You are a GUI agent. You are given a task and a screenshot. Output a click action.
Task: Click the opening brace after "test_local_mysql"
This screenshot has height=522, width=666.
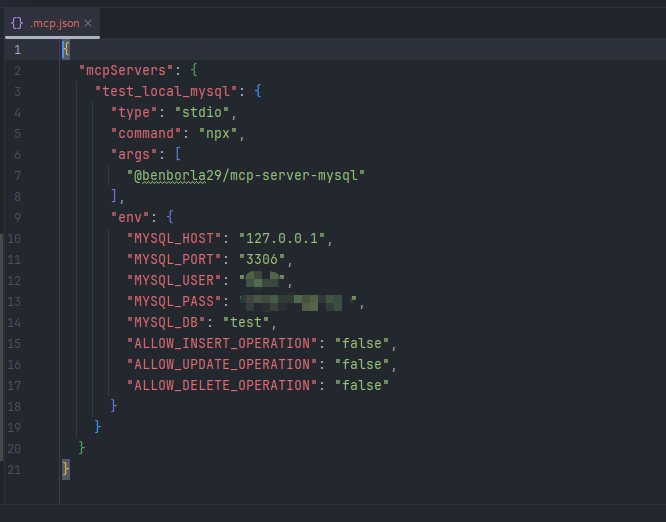258,91
